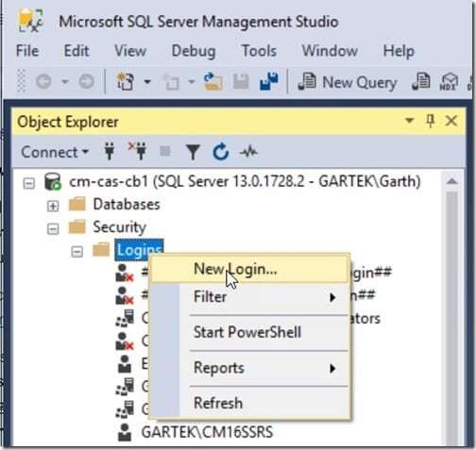Open the navigate back history dropdown arrow
The image size is (476, 450).
pos(64,82)
